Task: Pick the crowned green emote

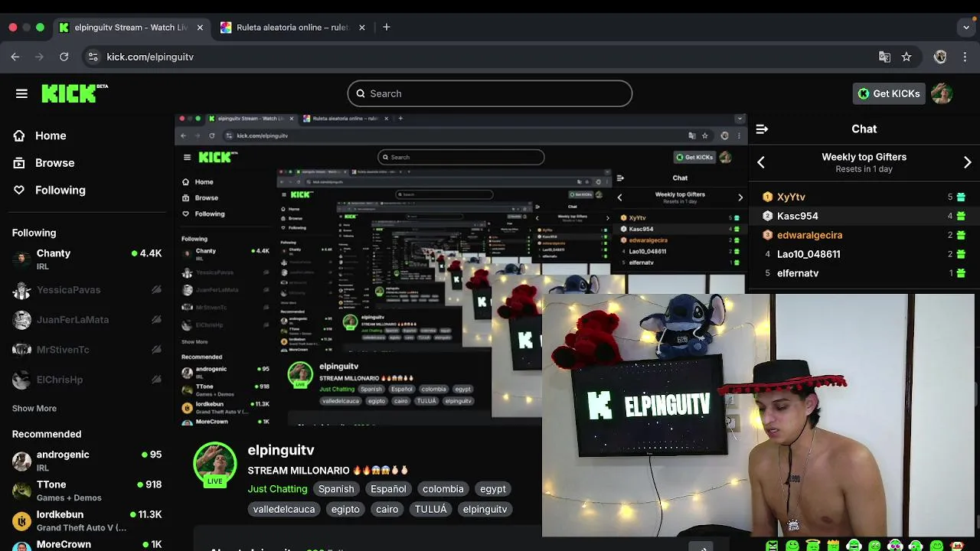Action: [x=833, y=545]
